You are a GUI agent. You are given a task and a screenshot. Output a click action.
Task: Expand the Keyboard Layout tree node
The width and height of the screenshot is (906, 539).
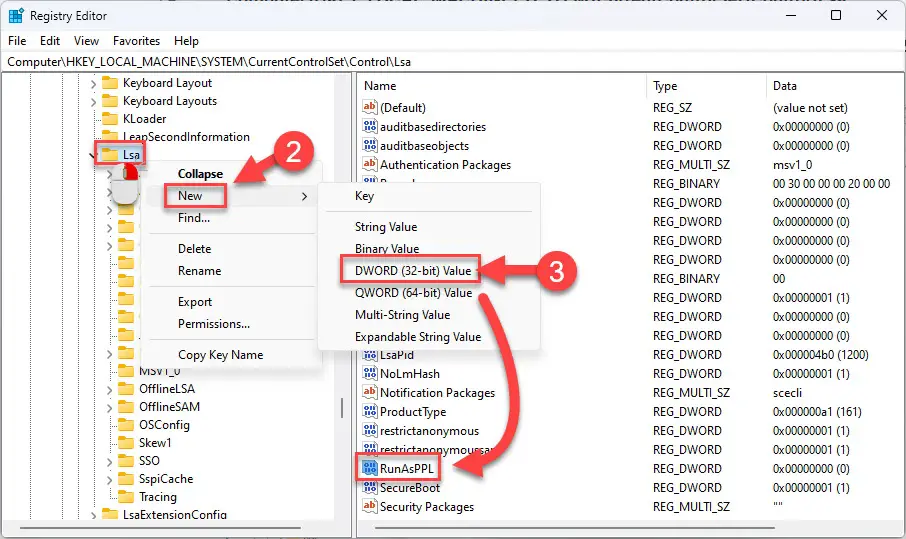[93, 84]
